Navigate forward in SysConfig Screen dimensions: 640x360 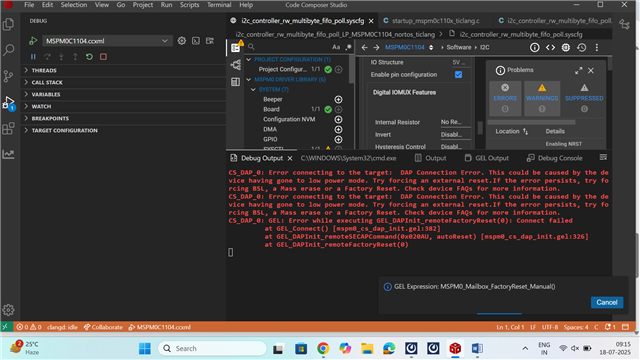click(x=376, y=47)
